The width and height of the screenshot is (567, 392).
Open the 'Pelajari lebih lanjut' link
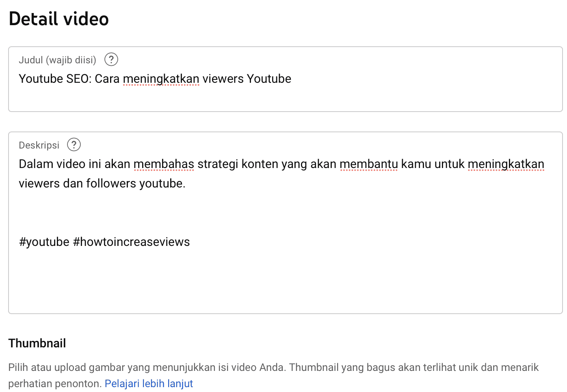(x=149, y=383)
